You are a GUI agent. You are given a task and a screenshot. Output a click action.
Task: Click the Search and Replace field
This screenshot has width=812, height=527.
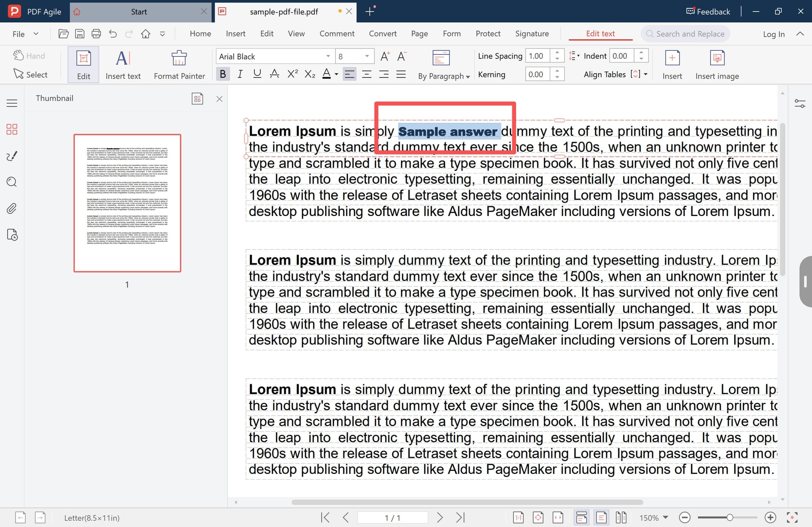(x=685, y=34)
